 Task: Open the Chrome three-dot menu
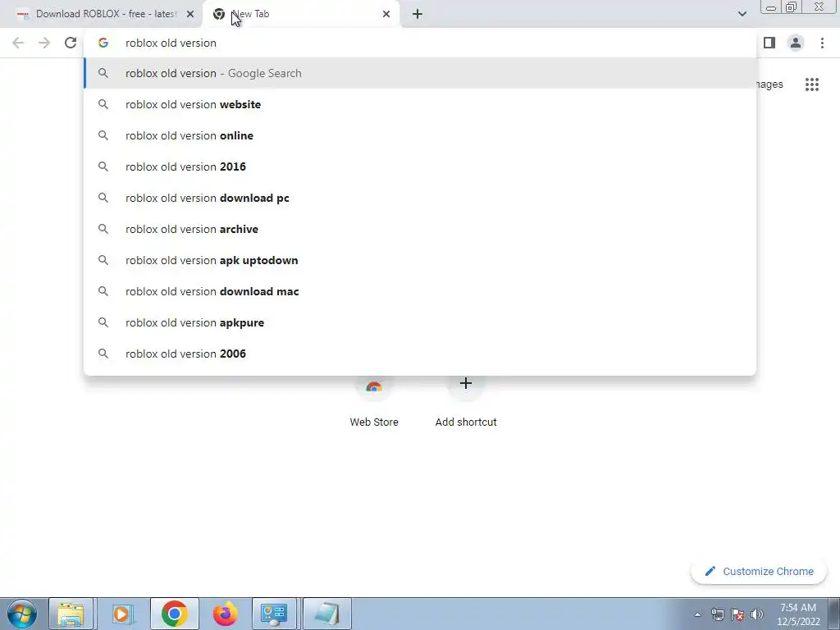[822, 43]
